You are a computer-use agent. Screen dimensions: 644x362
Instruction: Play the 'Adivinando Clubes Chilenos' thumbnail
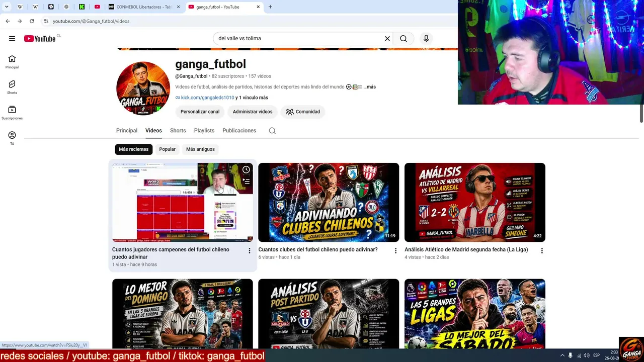tap(329, 202)
